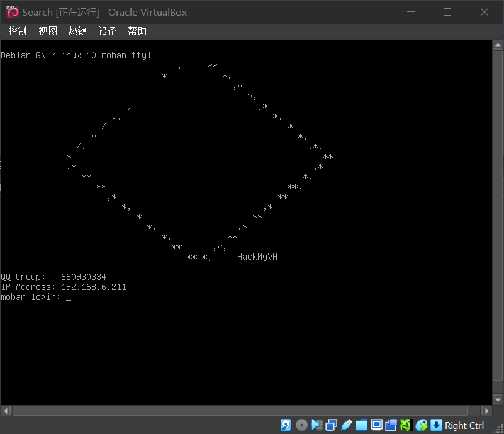Viewport: 504px width, 434px height.
Task: Click the USB devices icon
Action: pyautogui.click(x=347, y=425)
